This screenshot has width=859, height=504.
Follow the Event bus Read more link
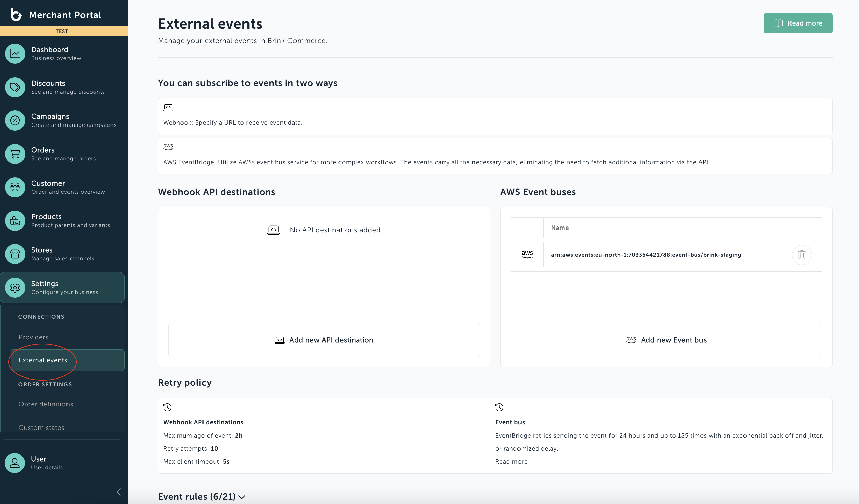(x=511, y=461)
